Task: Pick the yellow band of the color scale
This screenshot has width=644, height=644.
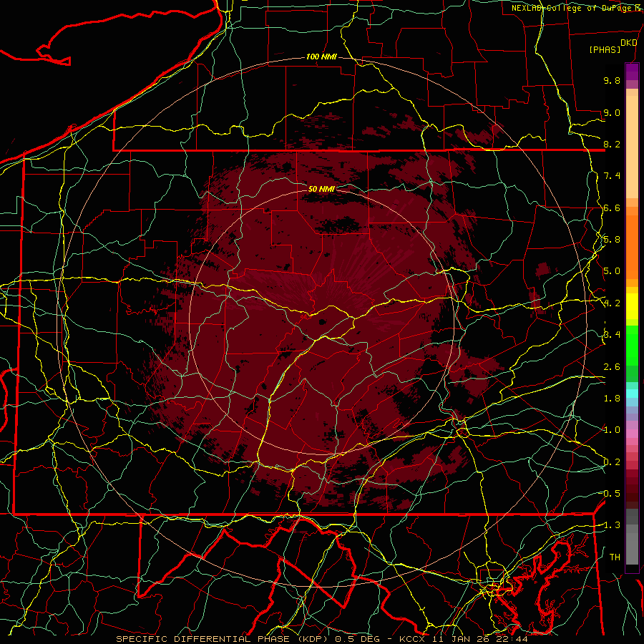Action: pos(632,306)
